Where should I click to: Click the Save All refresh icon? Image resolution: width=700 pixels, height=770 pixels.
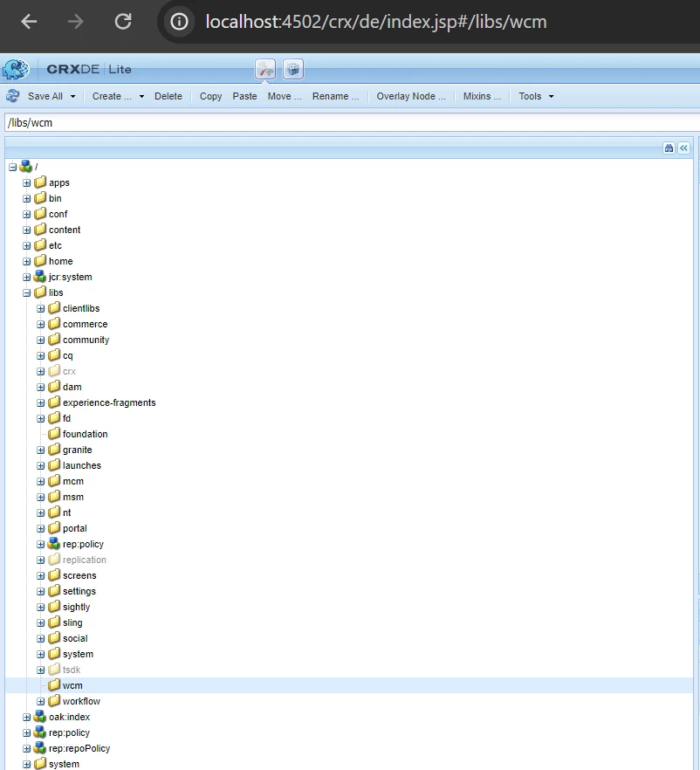click(13, 96)
